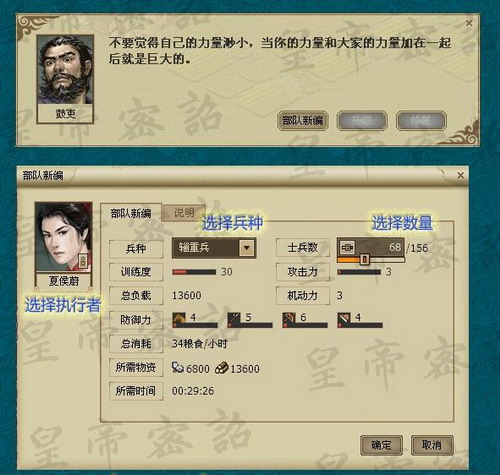Click the last defense icon valued 4
This screenshot has width=500, height=475.
click(344, 319)
